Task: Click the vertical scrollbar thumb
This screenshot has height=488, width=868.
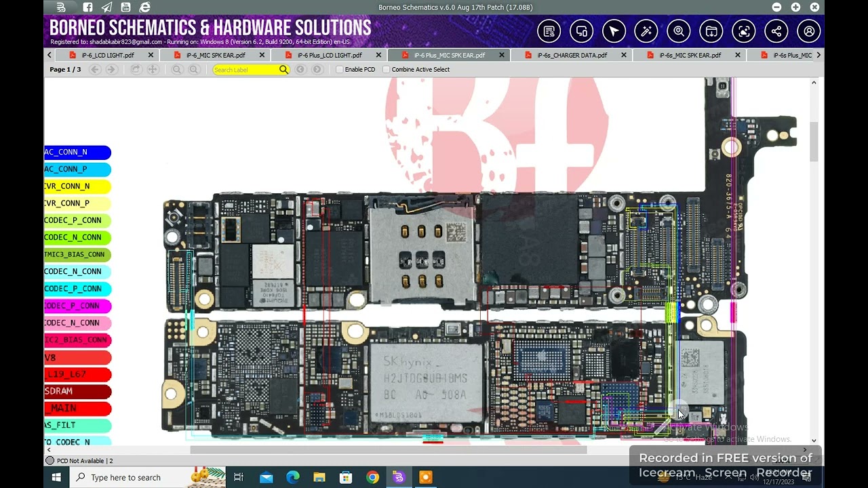Action: point(814,142)
